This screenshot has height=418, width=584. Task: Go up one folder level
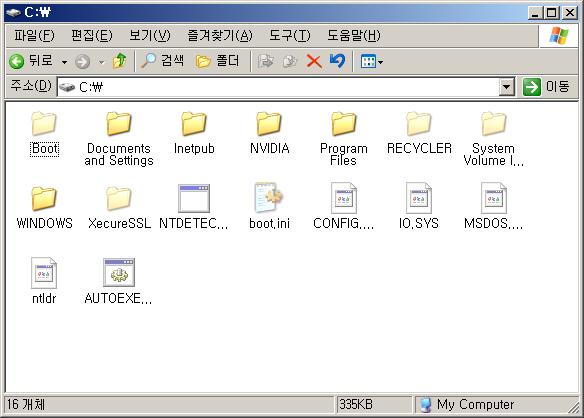pos(120,61)
